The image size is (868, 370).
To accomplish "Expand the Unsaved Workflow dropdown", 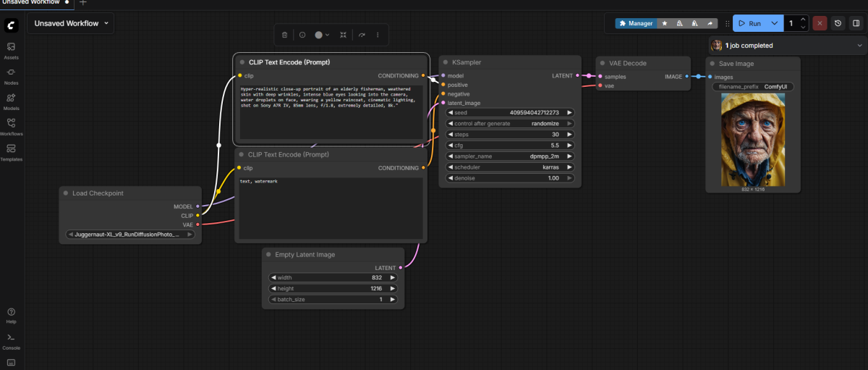I will tap(71, 23).
